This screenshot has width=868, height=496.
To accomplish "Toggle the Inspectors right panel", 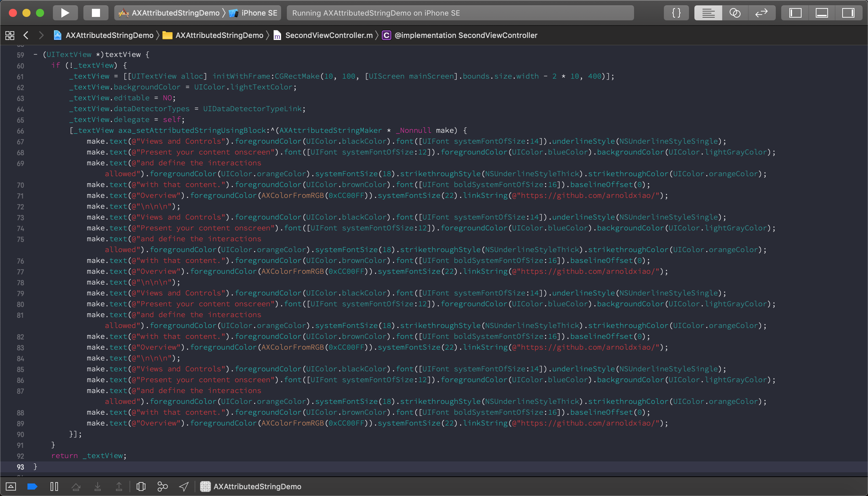I will 848,13.
